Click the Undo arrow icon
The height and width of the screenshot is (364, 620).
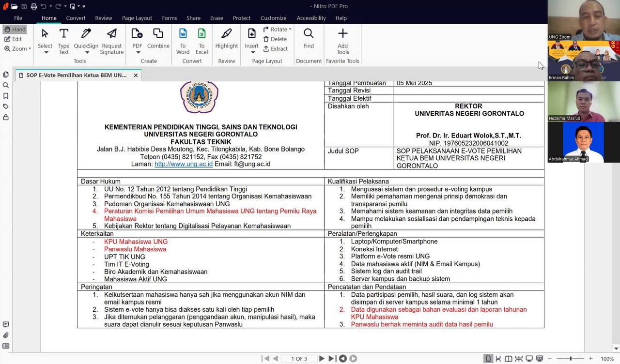click(x=43, y=6)
